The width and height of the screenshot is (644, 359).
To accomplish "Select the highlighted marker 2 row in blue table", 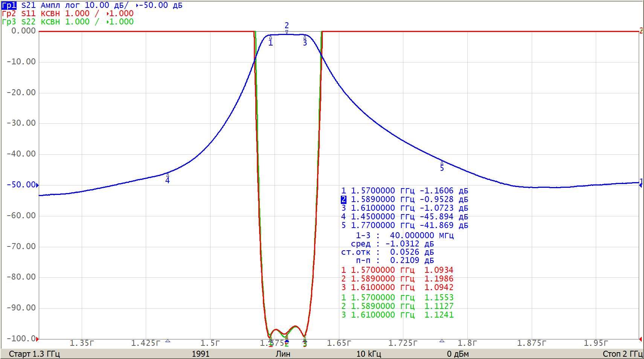I will (404, 199).
